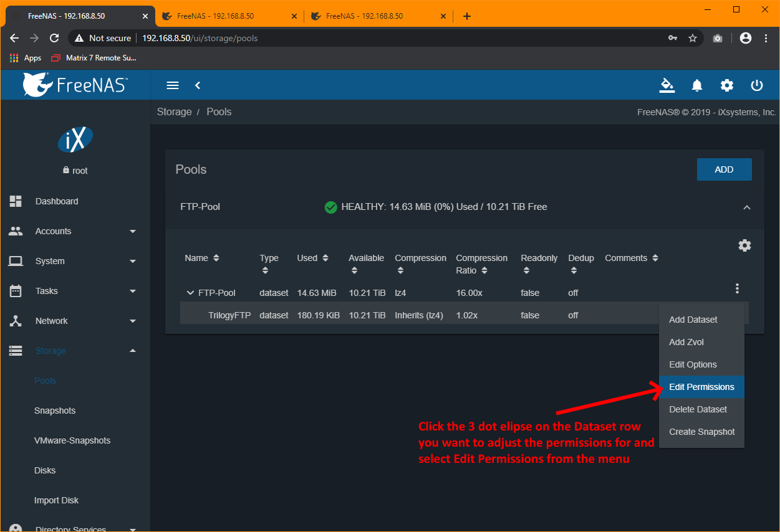Open VMware-Snapshots in the sidebar
780x532 pixels.
click(72, 440)
